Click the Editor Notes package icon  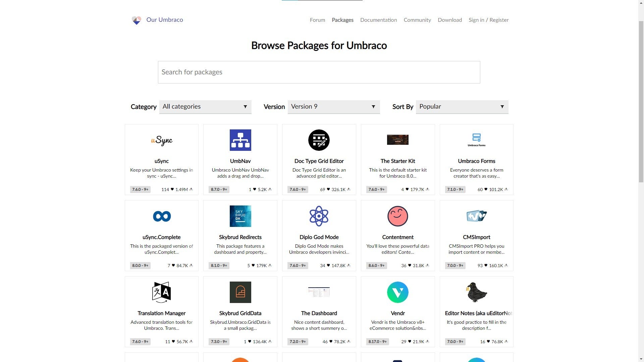coord(476,292)
